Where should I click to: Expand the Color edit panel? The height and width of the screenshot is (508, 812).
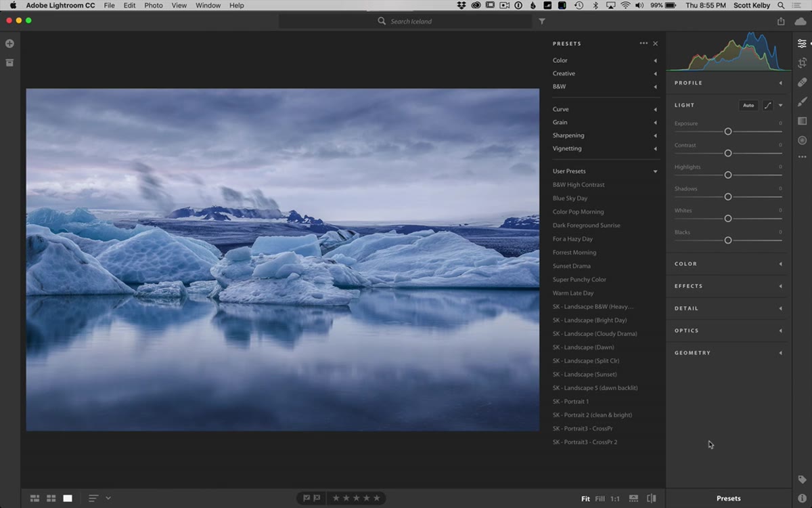pyautogui.click(x=780, y=263)
